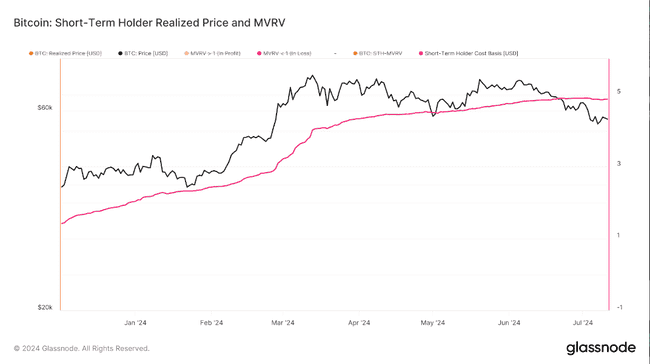Select the Jun '24 axis label
This screenshot has width=650, height=364.
click(x=509, y=323)
